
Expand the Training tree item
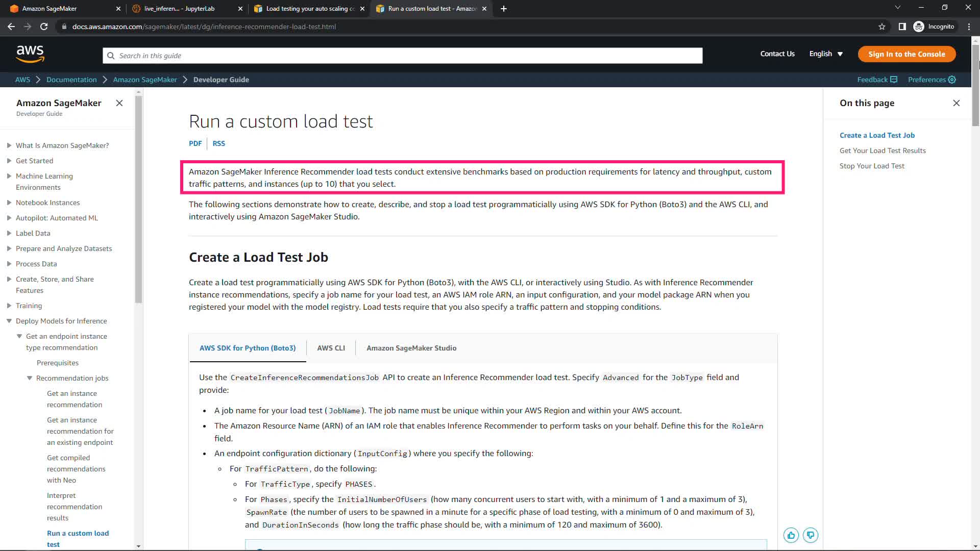tap(9, 306)
